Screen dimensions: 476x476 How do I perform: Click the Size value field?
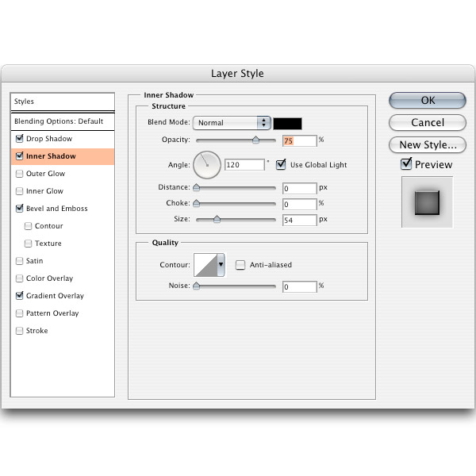coord(300,220)
